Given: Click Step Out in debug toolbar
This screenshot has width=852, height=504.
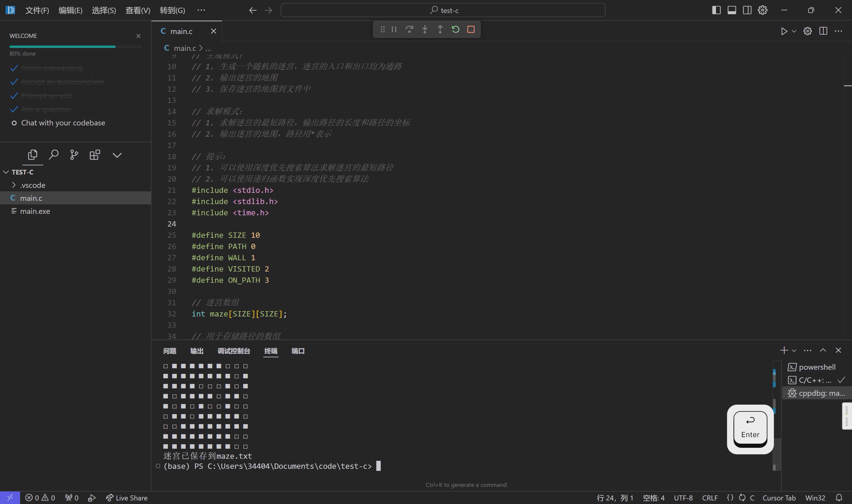Looking at the screenshot, I should 440,30.
